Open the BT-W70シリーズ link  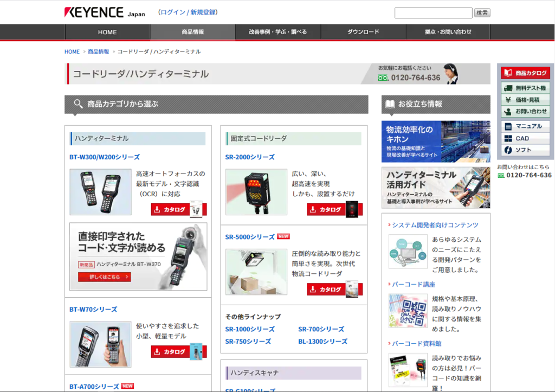(93, 309)
